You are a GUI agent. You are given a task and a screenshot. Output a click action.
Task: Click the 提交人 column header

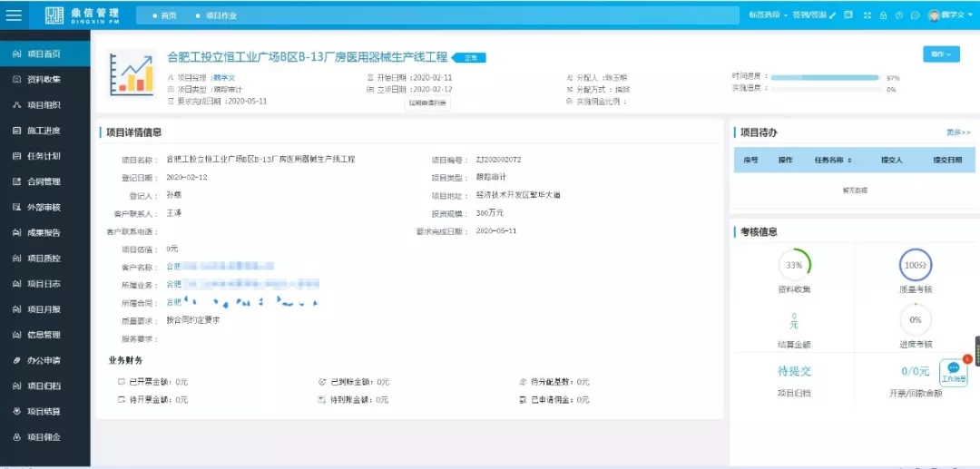click(x=891, y=160)
